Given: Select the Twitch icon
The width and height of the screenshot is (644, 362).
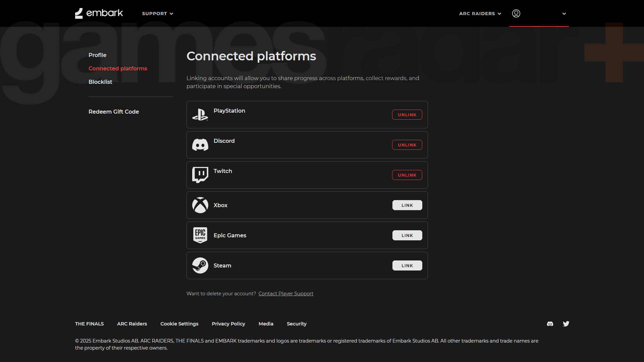Looking at the screenshot, I should point(200,175).
